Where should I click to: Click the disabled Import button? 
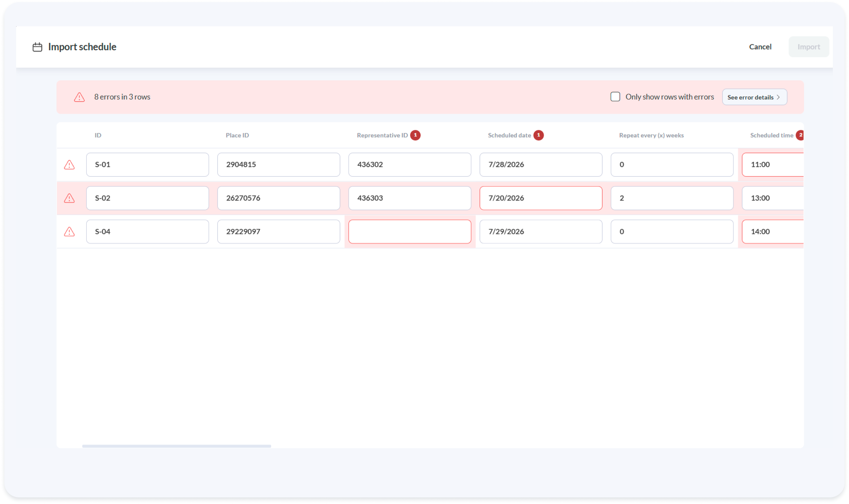point(809,47)
